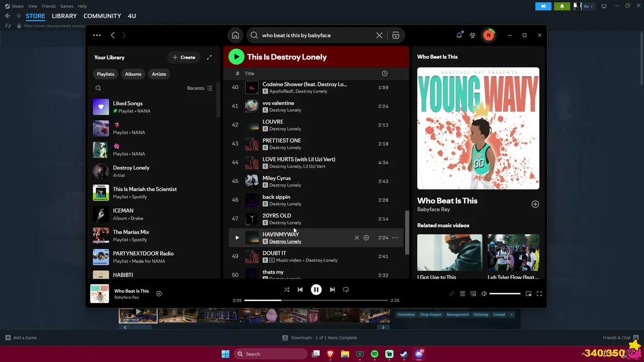Image resolution: width=644 pixels, height=362 pixels.
Task: Expand Your Library to full view
Action: (x=209, y=57)
